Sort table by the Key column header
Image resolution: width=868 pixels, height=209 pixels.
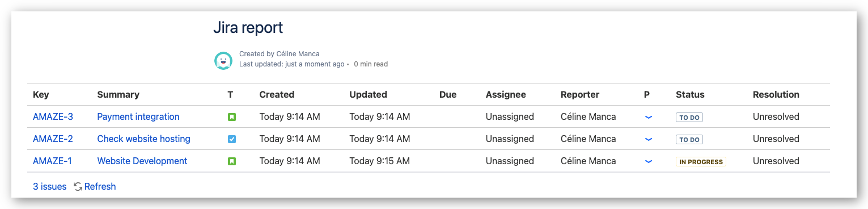pos(41,95)
